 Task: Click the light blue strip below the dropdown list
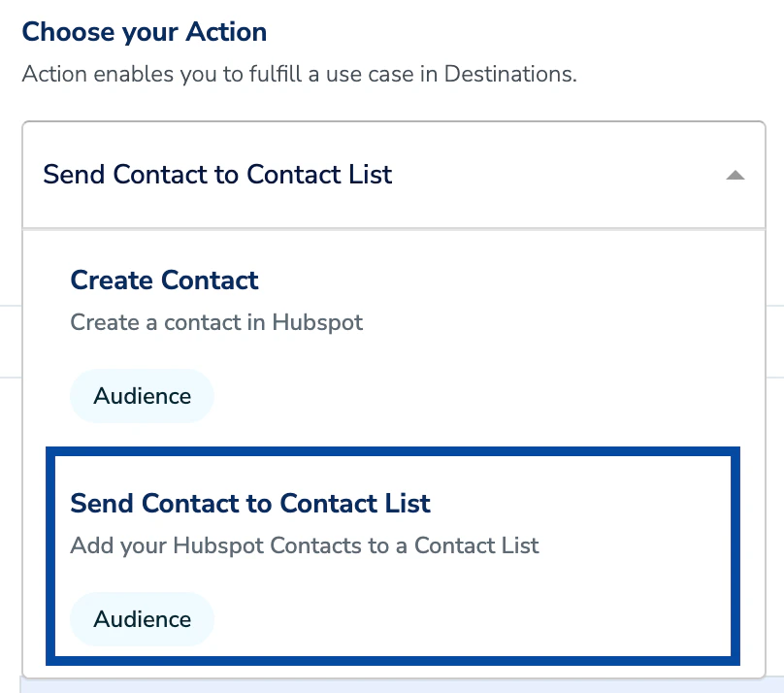402,685
